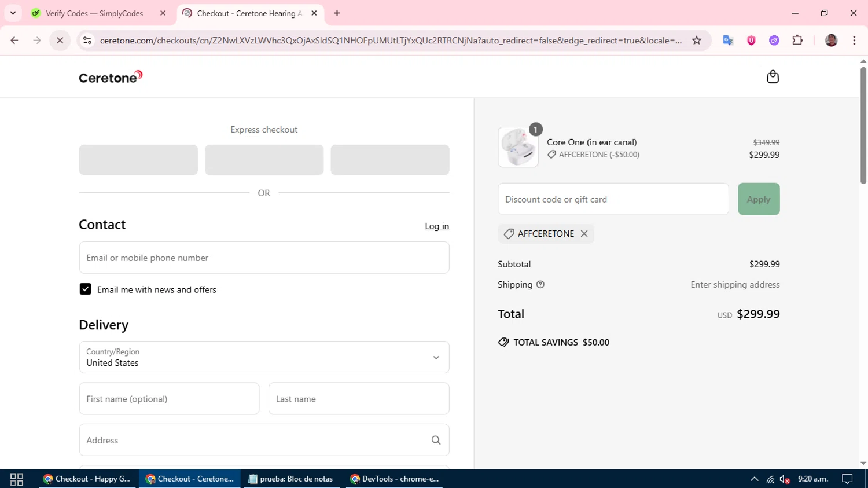This screenshot has width=868, height=488.
Task: Expand the Country/Region dropdown
Action: 264,357
